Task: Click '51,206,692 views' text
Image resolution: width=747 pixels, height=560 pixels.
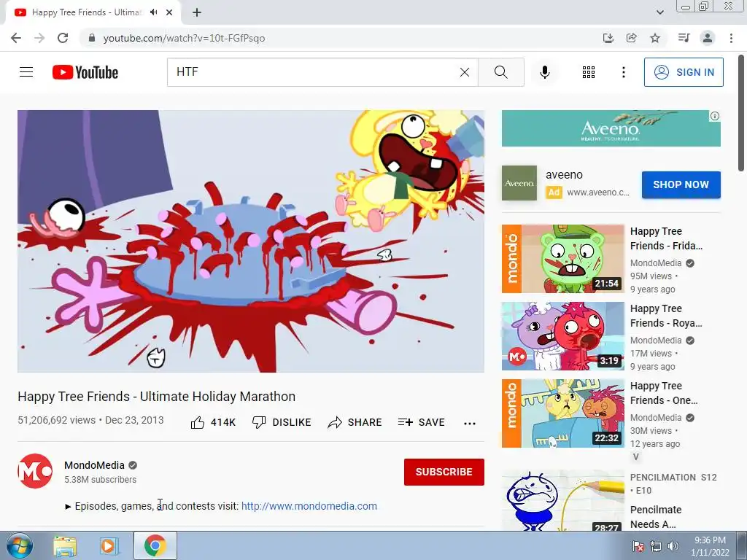Action: 57,420
